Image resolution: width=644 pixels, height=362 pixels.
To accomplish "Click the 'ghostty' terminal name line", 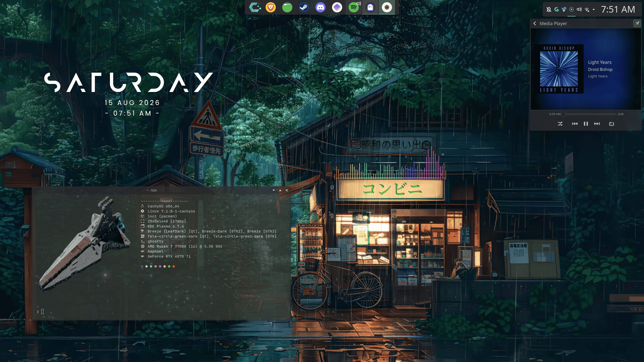I will pos(155,241).
